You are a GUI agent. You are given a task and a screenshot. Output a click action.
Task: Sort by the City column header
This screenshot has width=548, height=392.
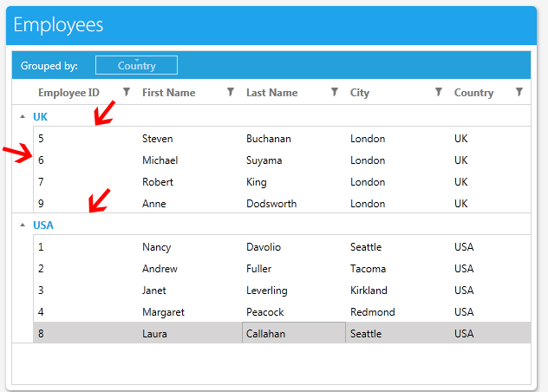(360, 93)
